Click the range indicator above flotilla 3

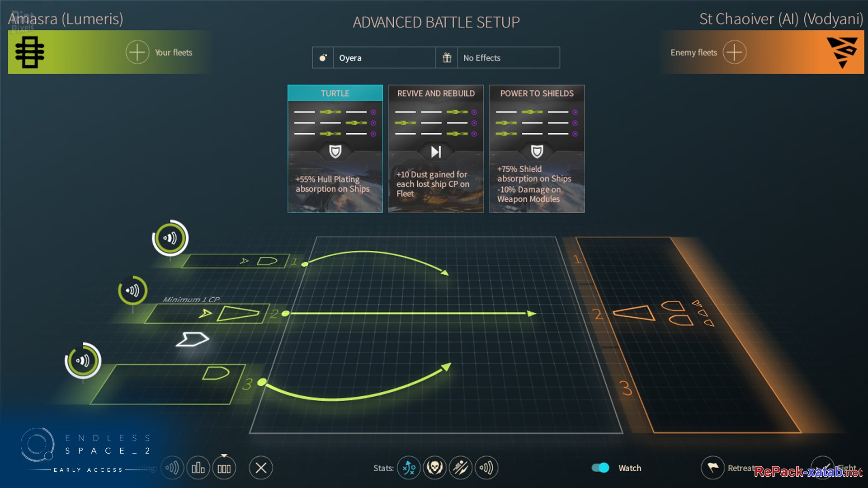[x=83, y=361]
